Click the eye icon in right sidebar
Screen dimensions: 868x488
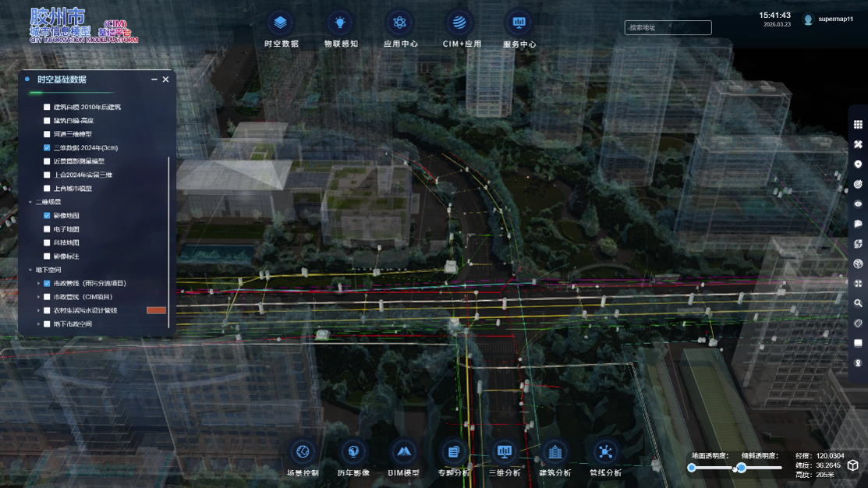tap(858, 204)
